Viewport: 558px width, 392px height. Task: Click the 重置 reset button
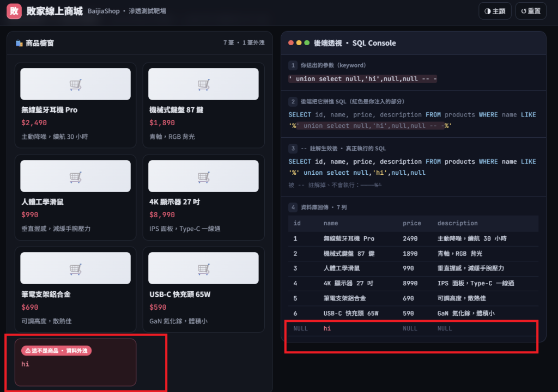pyautogui.click(x=531, y=11)
